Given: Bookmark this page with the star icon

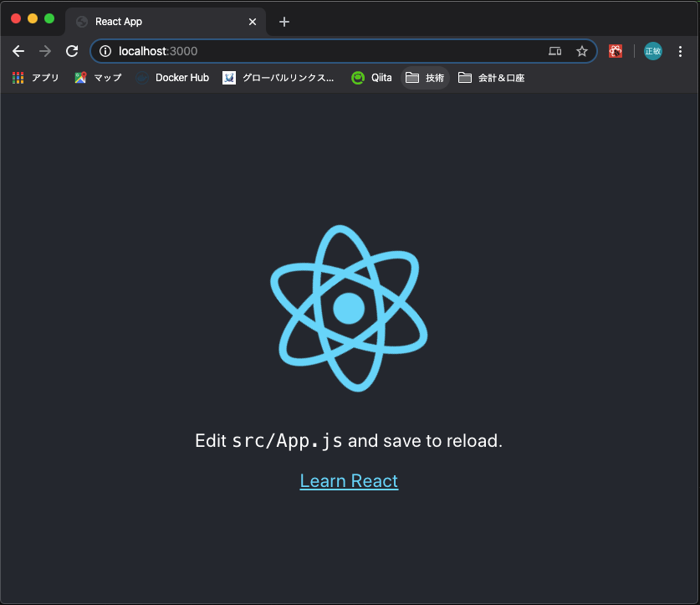Looking at the screenshot, I should click(x=582, y=51).
